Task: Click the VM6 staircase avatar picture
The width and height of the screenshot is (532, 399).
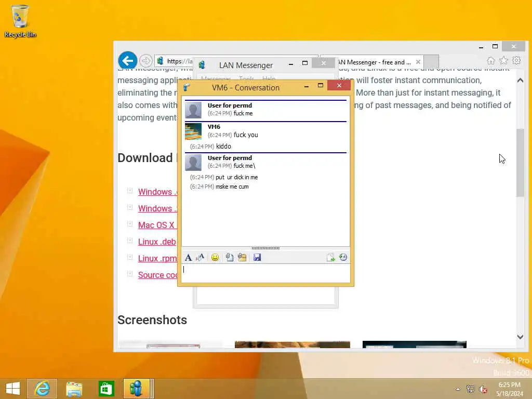Action: 193,131
